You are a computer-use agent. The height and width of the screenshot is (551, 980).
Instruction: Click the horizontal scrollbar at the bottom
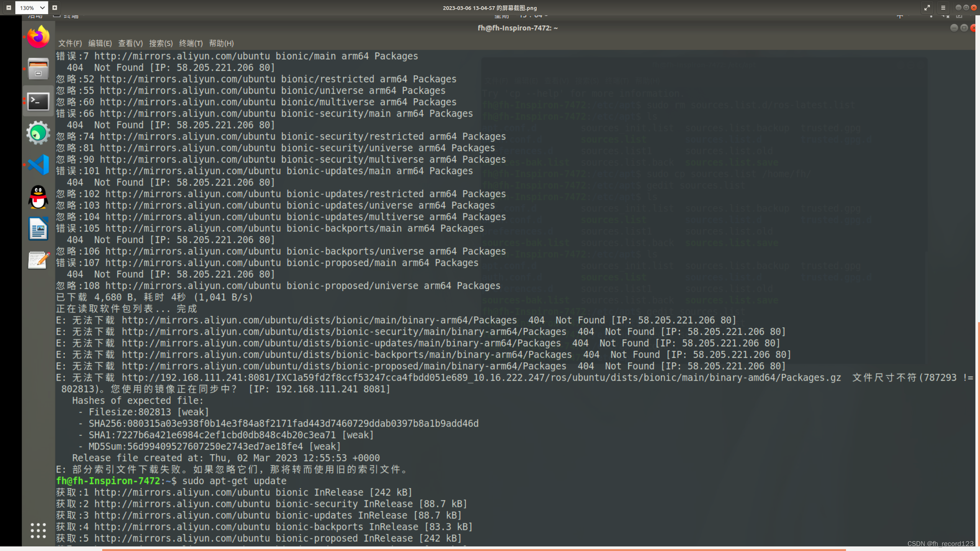pyautogui.click(x=474, y=549)
